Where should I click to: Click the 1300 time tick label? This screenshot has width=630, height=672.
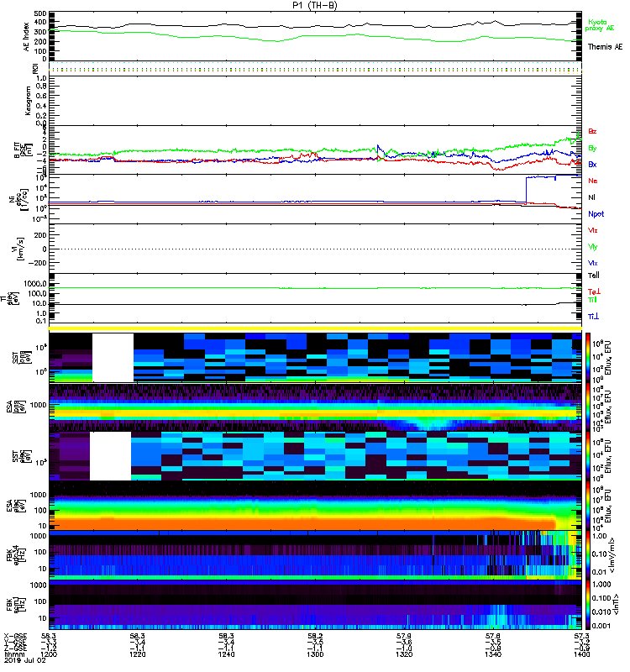pos(316,654)
